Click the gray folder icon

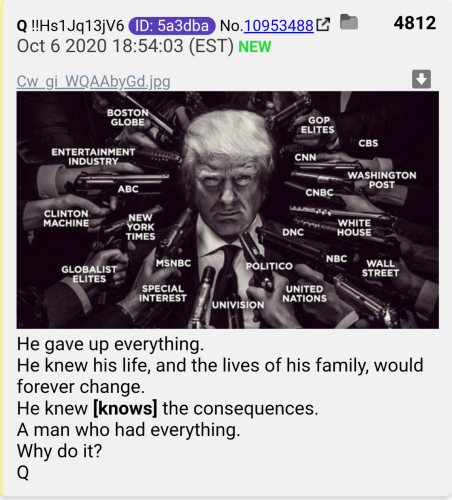point(349,22)
